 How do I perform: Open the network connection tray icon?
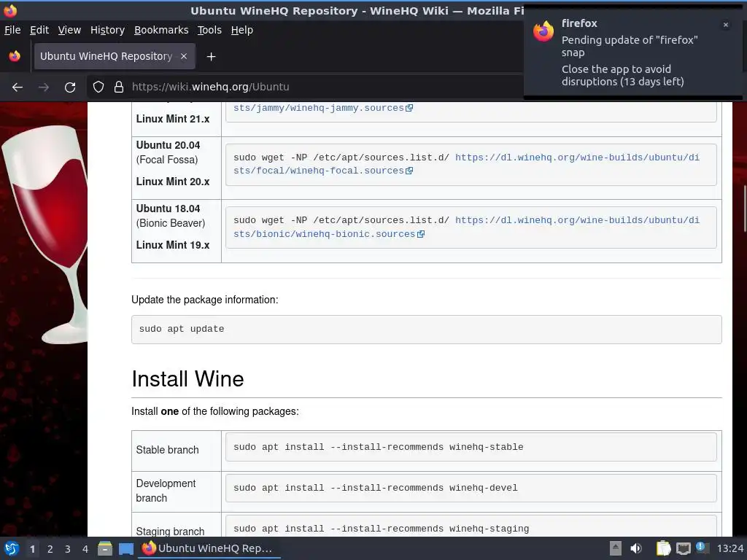click(x=684, y=549)
